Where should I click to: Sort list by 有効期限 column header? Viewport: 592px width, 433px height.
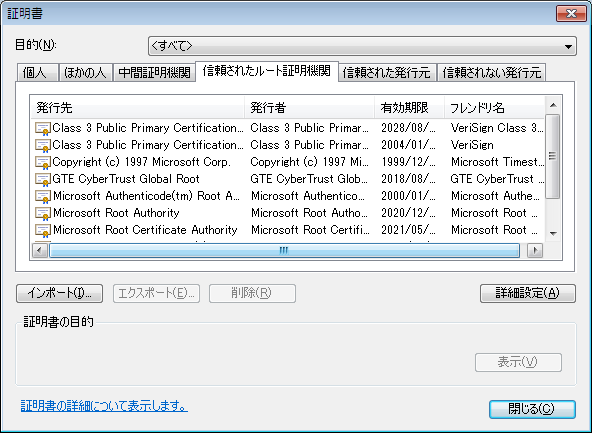click(409, 108)
